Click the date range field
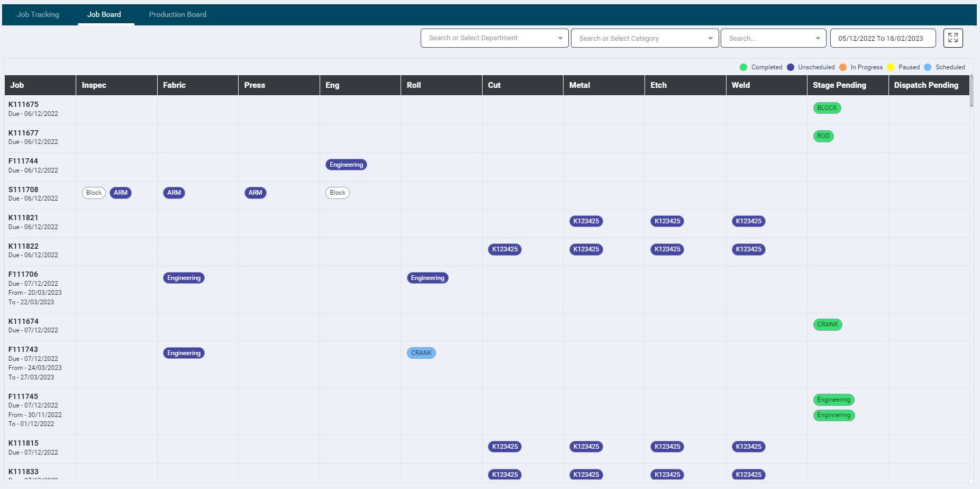This screenshot has height=489, width=980. 882,38
